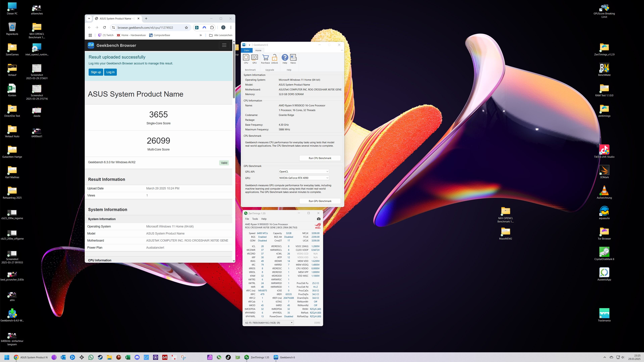Image resolution: width=644 pixels, height=362 pixels.
Task: Open the GPU selection dropdown
Action: (303, 178)
